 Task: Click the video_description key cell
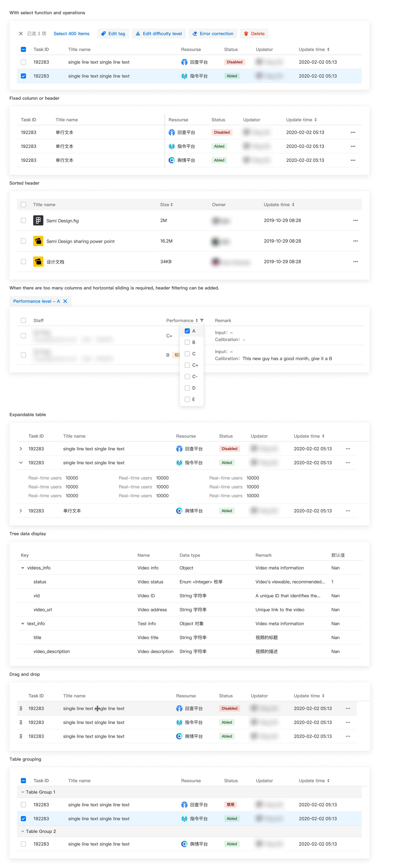[52, 652]
